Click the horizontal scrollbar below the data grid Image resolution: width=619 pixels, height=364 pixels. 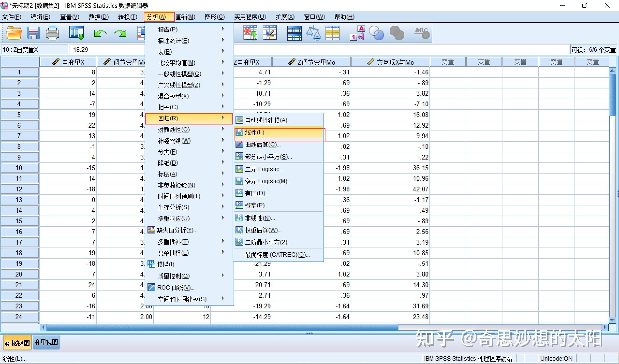click(221, 328)
